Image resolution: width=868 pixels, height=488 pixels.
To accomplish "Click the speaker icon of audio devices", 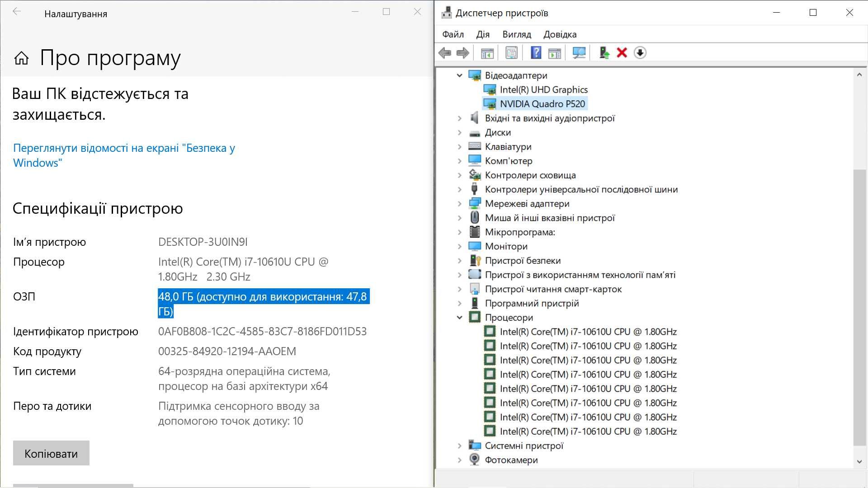I will 474,118.
